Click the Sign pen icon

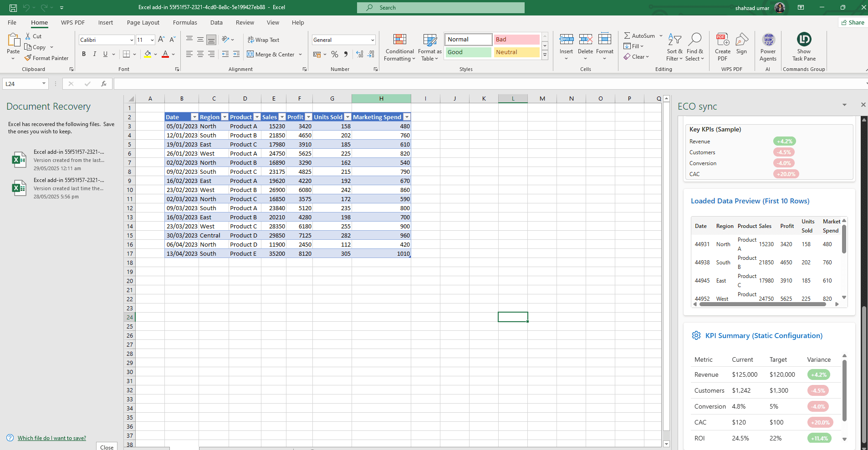pos(742,40)
